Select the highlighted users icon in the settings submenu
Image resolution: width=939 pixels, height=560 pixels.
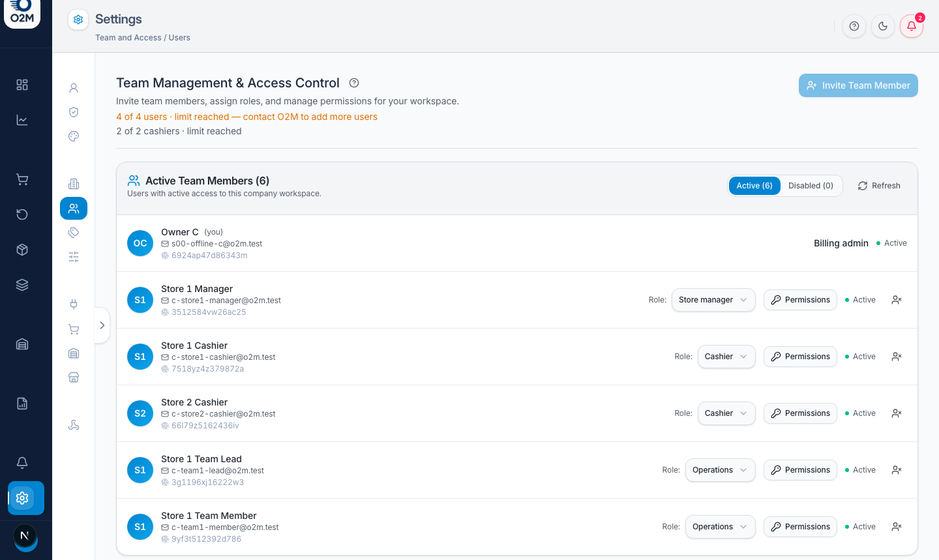click(74, 209)
